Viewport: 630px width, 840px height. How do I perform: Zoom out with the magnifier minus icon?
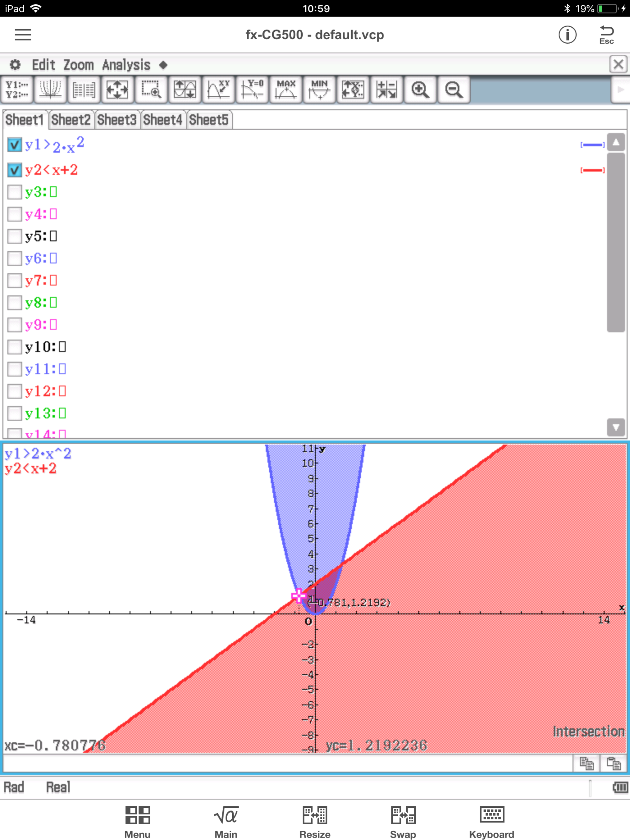click(454, 89)
